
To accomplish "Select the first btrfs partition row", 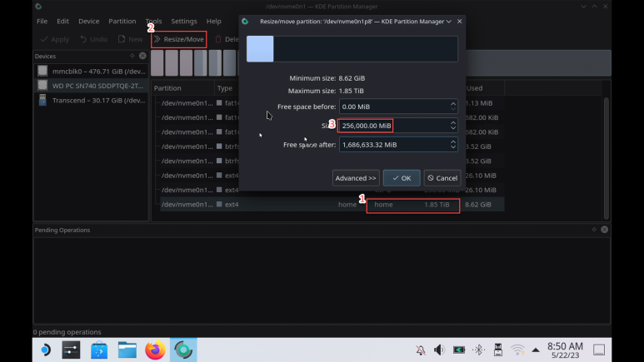I will tap(197, 146).
